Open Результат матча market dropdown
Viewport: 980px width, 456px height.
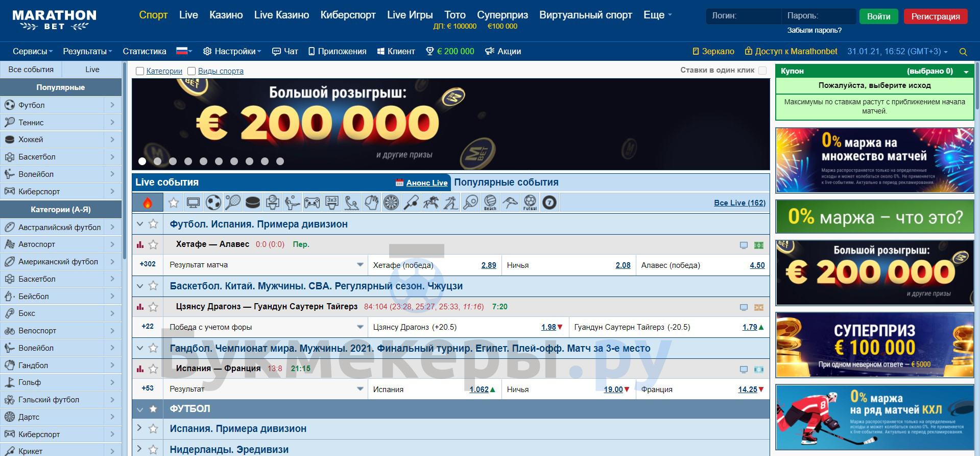click(360, 265)
